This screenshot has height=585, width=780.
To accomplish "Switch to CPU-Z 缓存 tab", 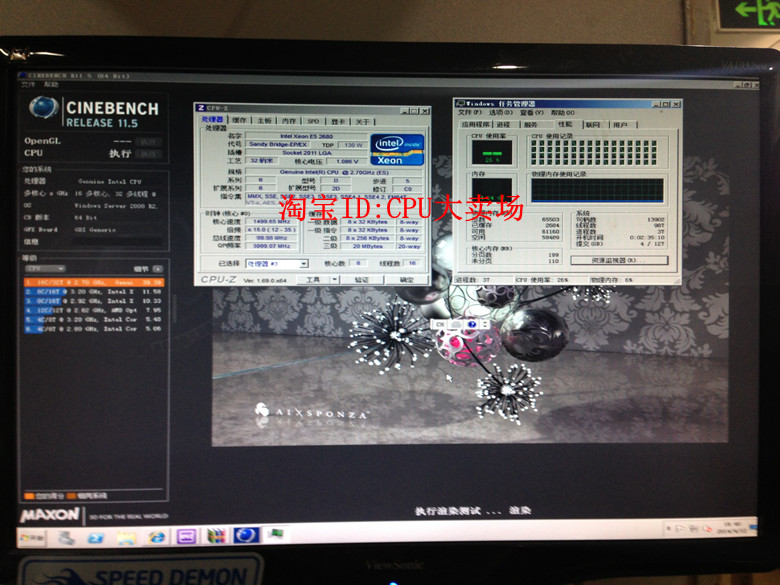I will pyautogui.click(x=239, y=120).
